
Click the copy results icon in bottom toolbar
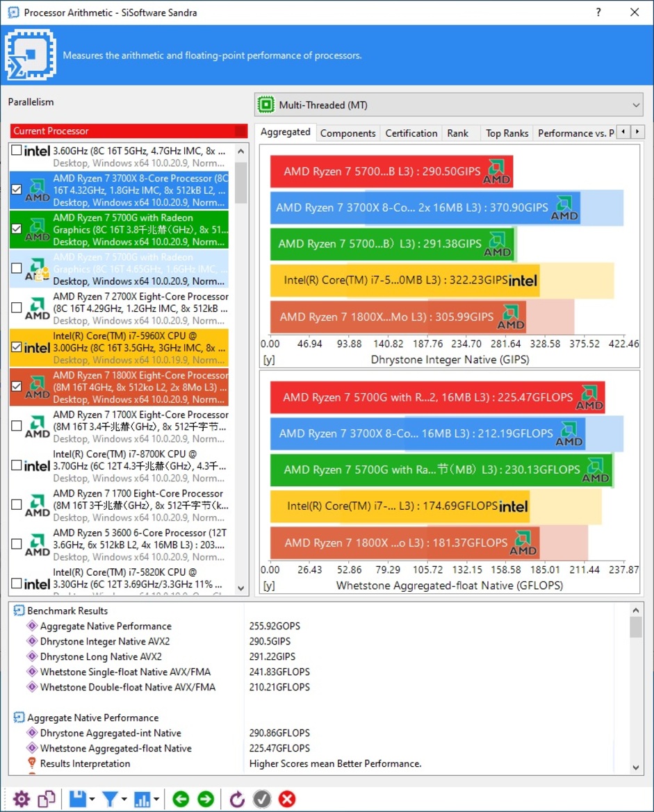coord(47,799)
